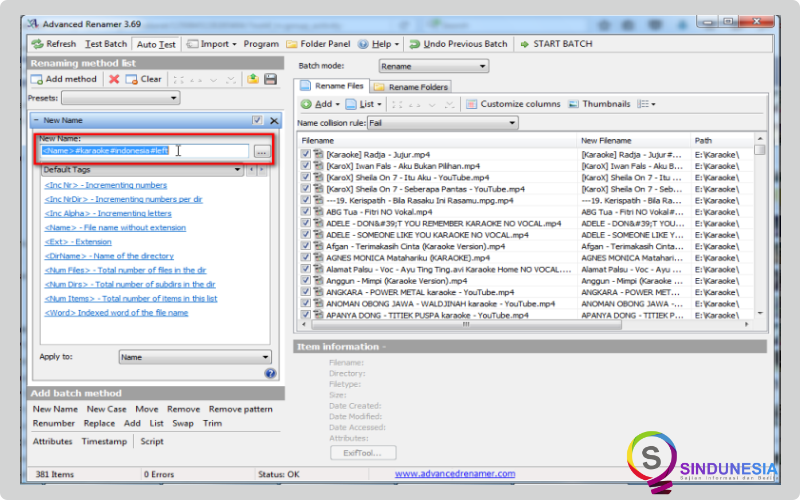Toggle the New Name method enabled checkbox
800x500 pixels.
[257, 120]
